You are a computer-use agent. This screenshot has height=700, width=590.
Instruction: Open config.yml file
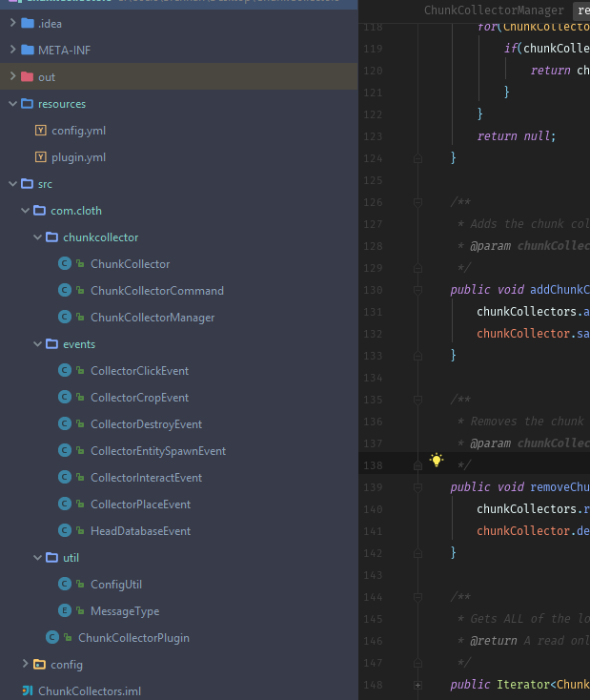click(x=78, y=131)
